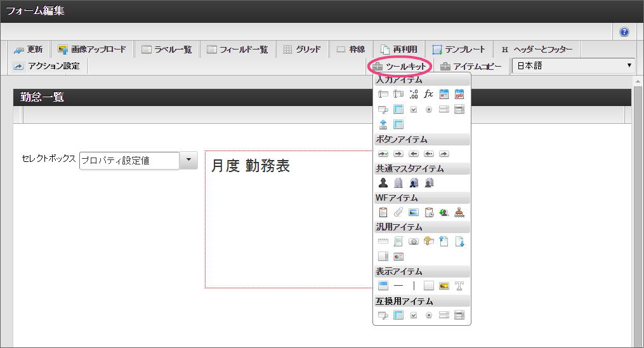644x348 pixels.
Task: Add the register button with green check
Action: coord(383,154)
